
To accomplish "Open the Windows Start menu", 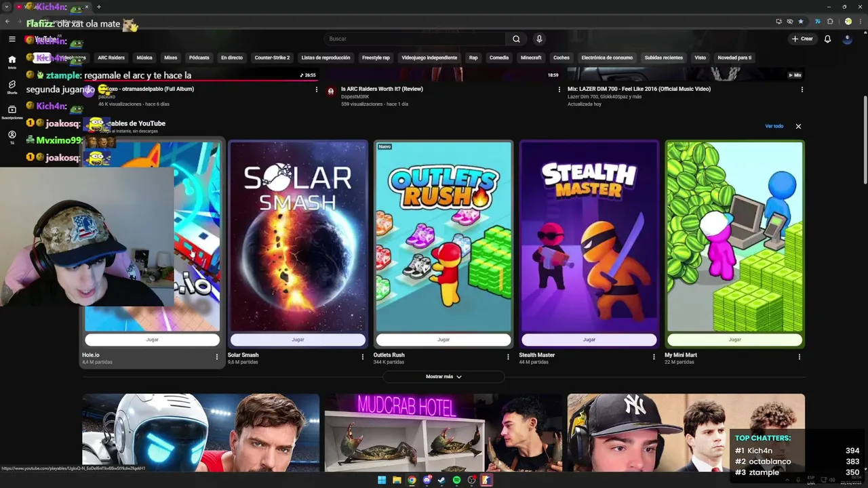I will coord(382,481).
